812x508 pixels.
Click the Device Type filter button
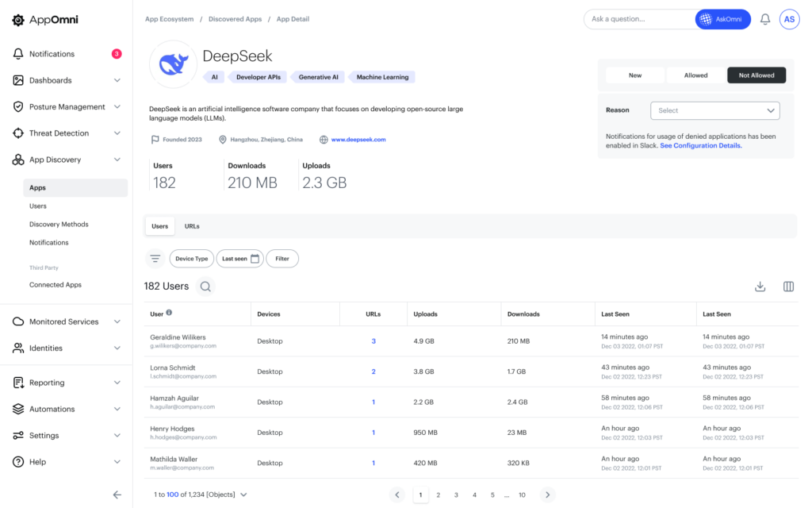(192, 259)
